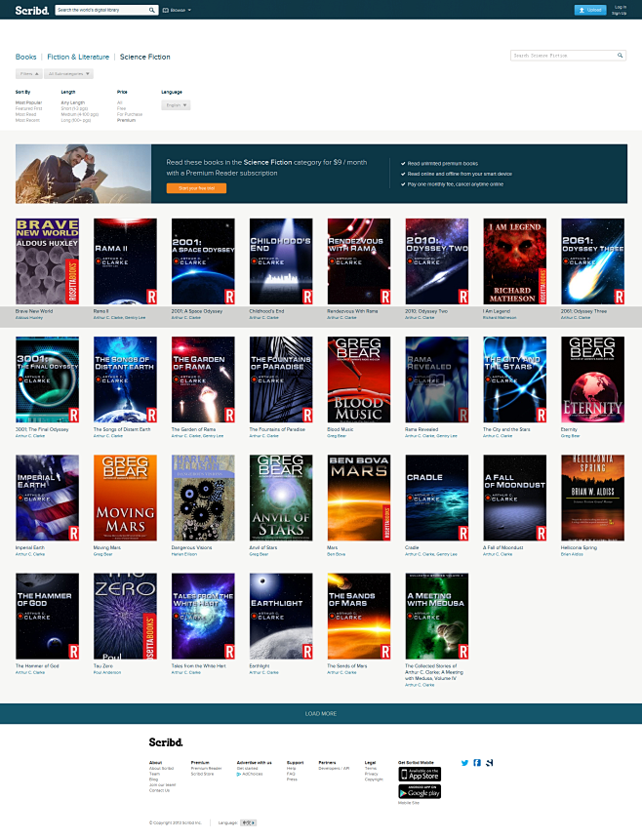Open the Privacy footer link
This screenshot has height=840, width=642.
(372, 774)
